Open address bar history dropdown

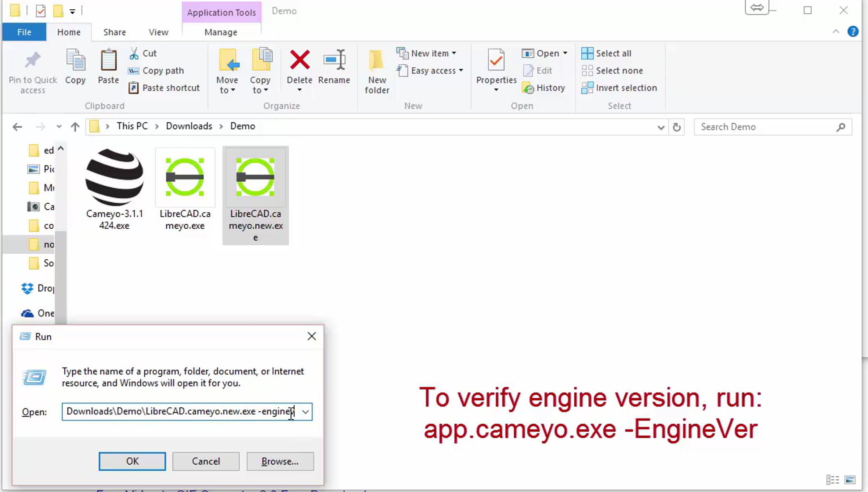click(x=660, y=127)
